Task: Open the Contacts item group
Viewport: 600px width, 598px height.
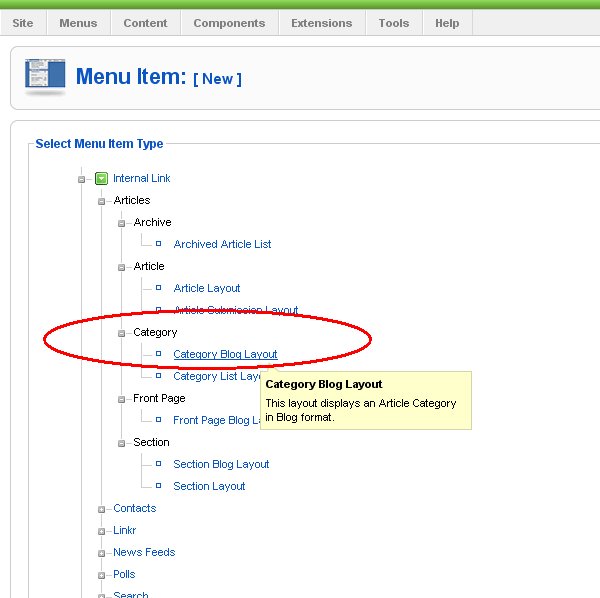Action: coord(135,508)
